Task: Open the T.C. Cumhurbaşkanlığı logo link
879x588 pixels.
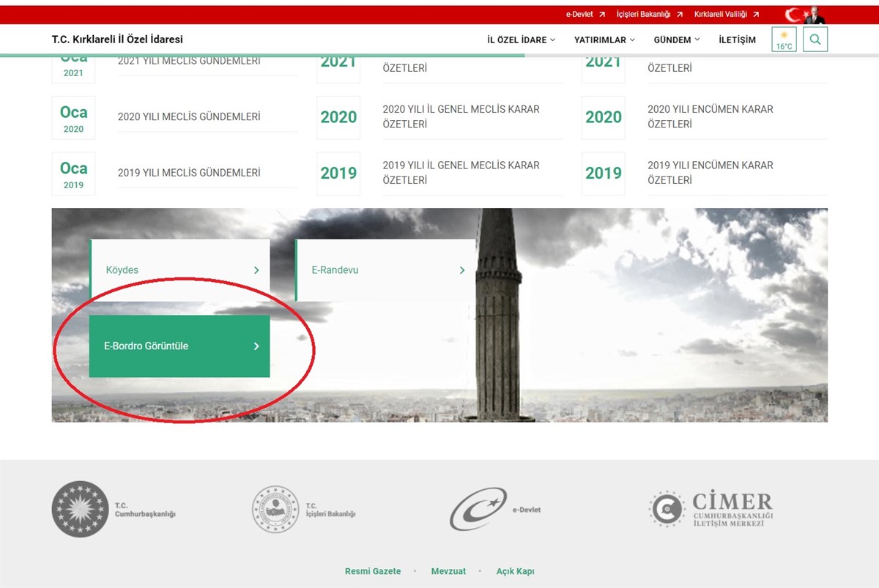Action: (114, 509)
